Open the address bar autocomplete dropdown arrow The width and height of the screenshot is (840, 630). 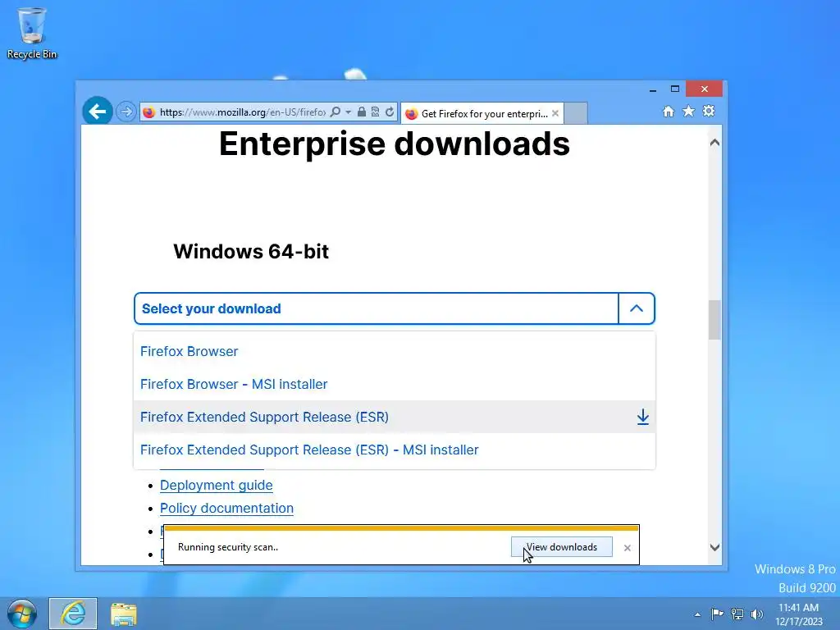click(348, 112)
